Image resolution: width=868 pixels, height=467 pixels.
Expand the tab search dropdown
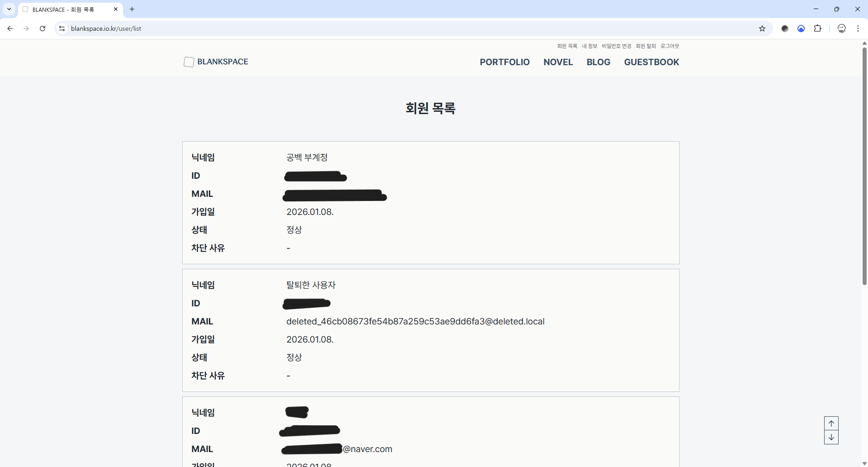pos(9,9)
